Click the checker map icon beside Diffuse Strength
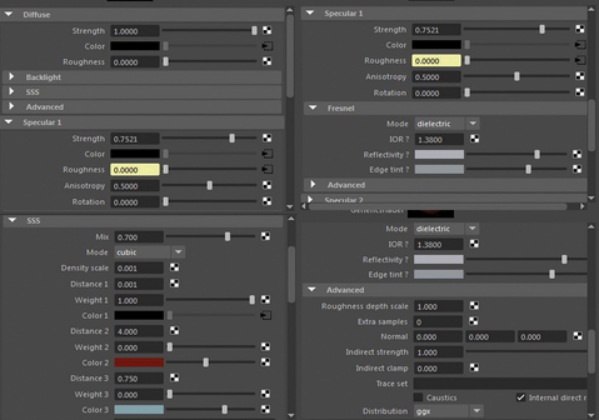Viewport: 599px width, 420px height. pyautogui.click(x=267, y=31)
